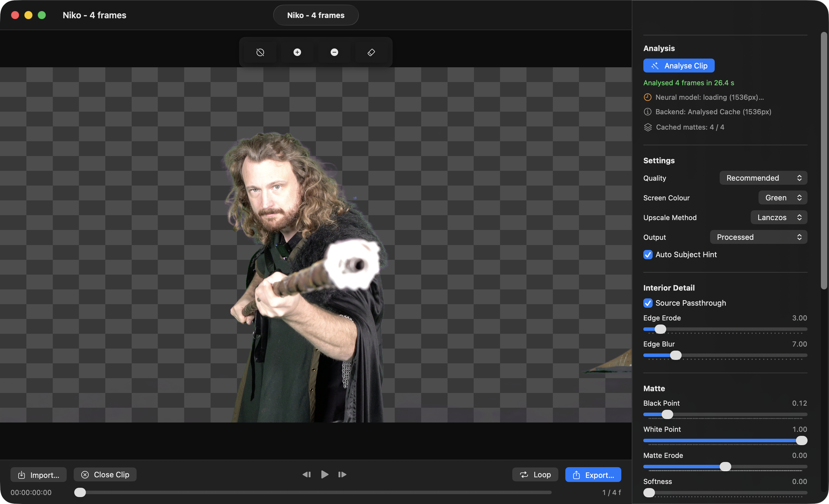Click the cached mattes layers icon
Viewport: 829px width, 504px height.
[648, 127]
